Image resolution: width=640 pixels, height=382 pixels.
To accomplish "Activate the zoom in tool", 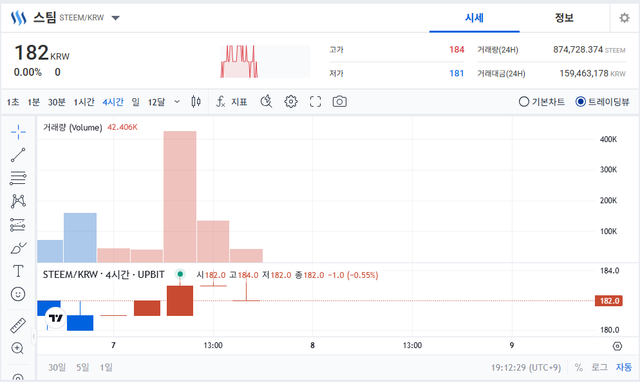I will [18, 348].
